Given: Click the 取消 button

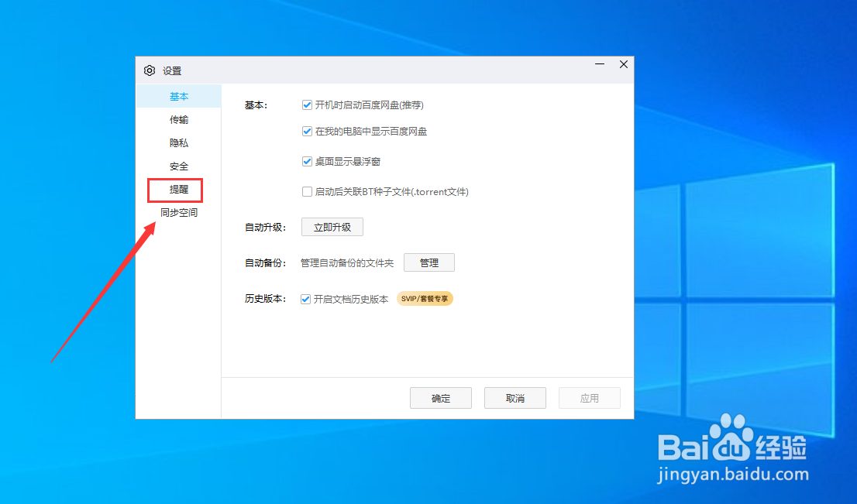Looking at the screenshot, I should [515, 398].
